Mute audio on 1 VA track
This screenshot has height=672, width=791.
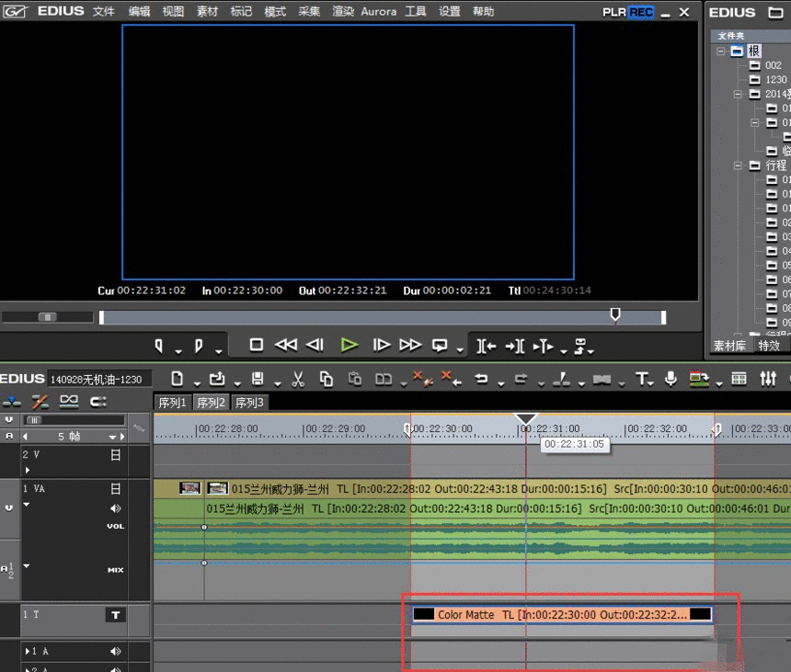[116, 508]
